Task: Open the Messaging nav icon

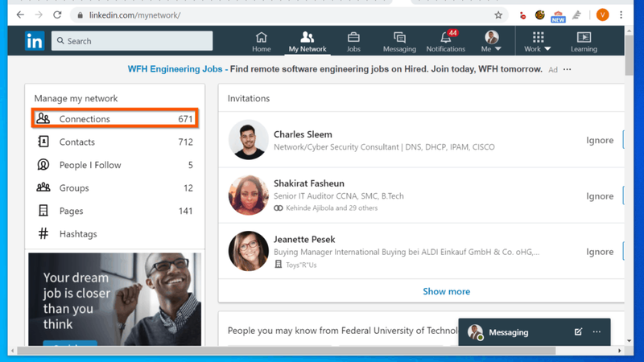Action: click(399, 42)
